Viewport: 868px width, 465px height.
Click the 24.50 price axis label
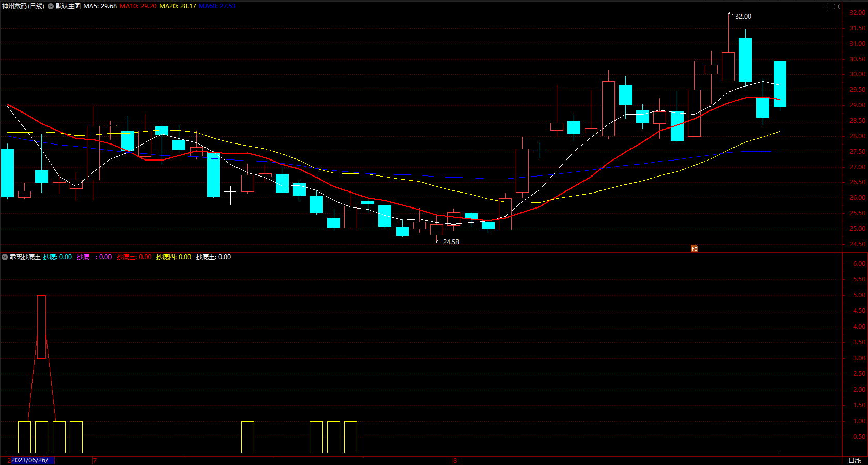pos(858,244)
